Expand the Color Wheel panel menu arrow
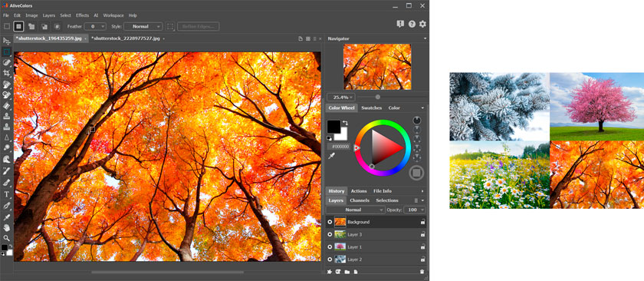The width and height of the screenshot is (644, 281). [422, 108]
